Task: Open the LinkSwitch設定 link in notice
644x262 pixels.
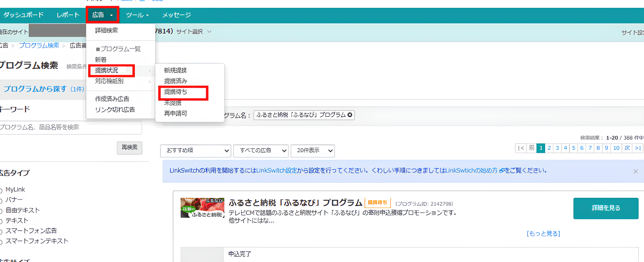Action: tap(277, 171)
